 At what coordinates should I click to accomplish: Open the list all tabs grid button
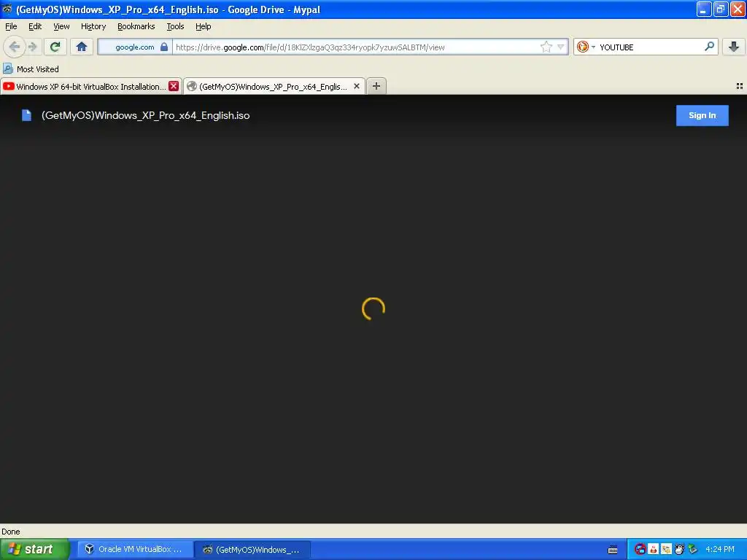740,86
